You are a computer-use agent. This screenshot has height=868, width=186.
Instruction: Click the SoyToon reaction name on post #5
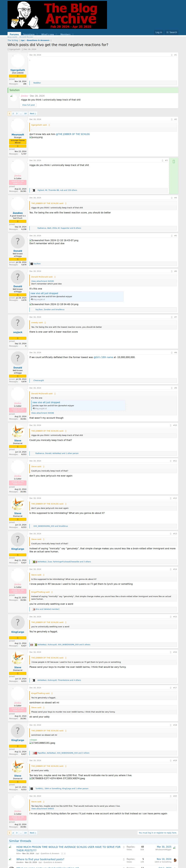(x=37, y=264)
